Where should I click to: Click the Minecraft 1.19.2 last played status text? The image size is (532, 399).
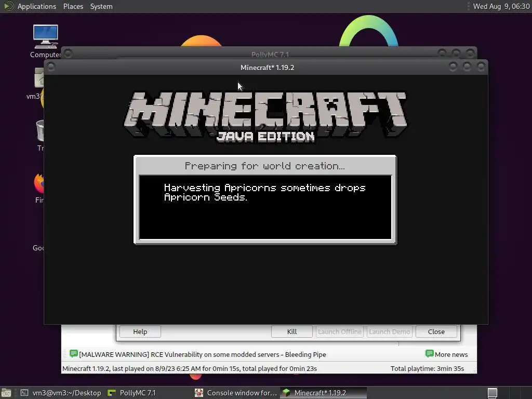click(189, 368)
